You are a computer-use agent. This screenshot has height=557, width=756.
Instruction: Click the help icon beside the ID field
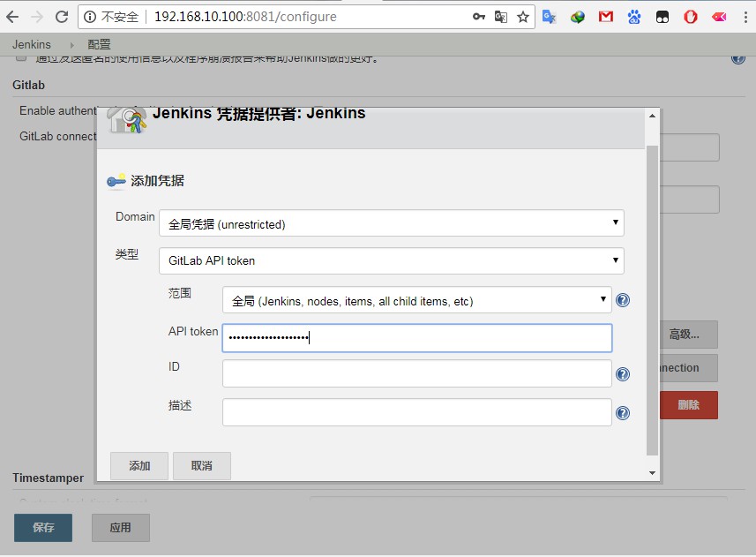click(x=622, y=374)
